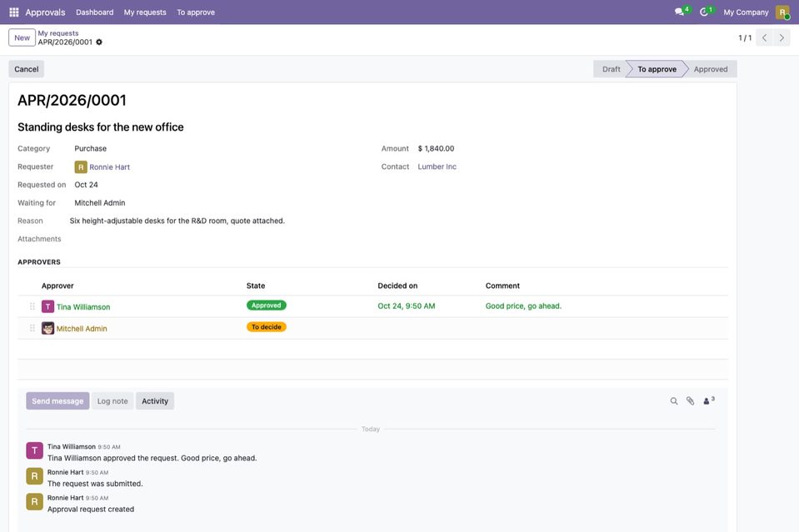The height and width of the screenshot is (532, 799).
Task: Grab the drag handle for Tina Williamson row
Action: coord(32,306)
